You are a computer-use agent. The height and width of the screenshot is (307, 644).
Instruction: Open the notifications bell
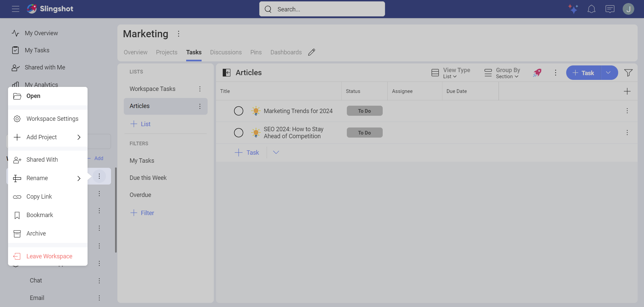[x=591, y=9]
